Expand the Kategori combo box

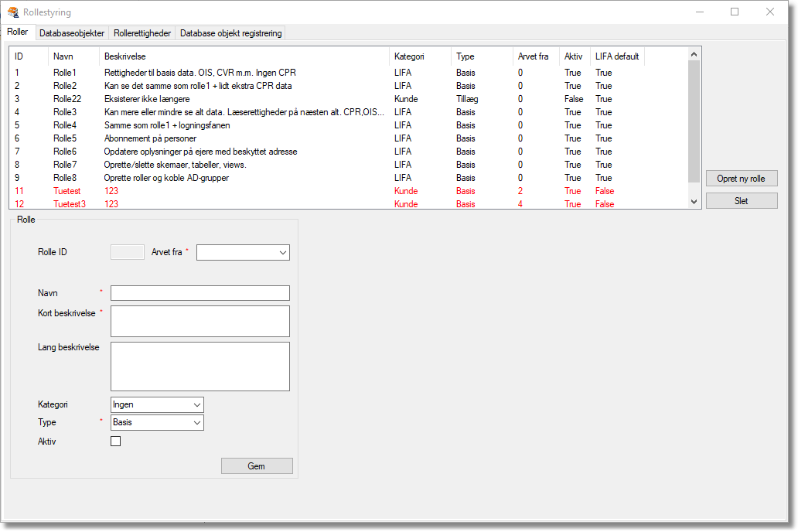coord(157,404)
